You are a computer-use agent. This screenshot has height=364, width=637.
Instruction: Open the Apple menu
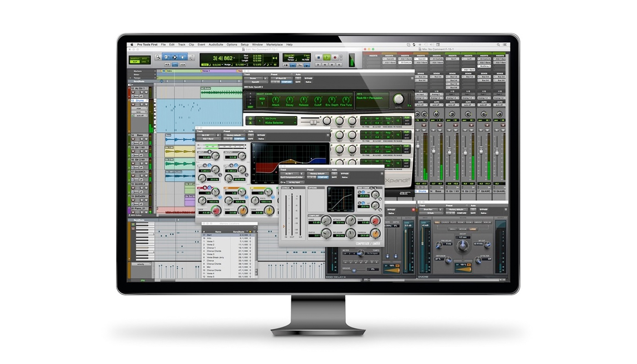132,45
